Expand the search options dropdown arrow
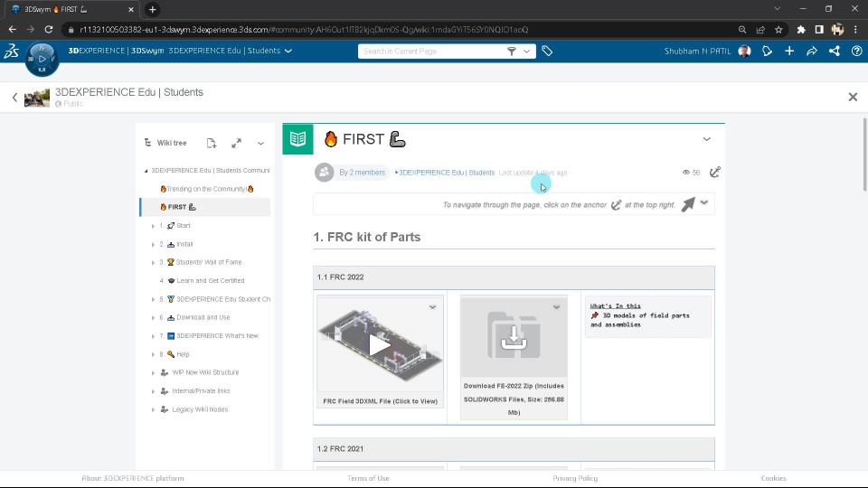The height and width of the screenshot is (488, 868). pos(526,51)
